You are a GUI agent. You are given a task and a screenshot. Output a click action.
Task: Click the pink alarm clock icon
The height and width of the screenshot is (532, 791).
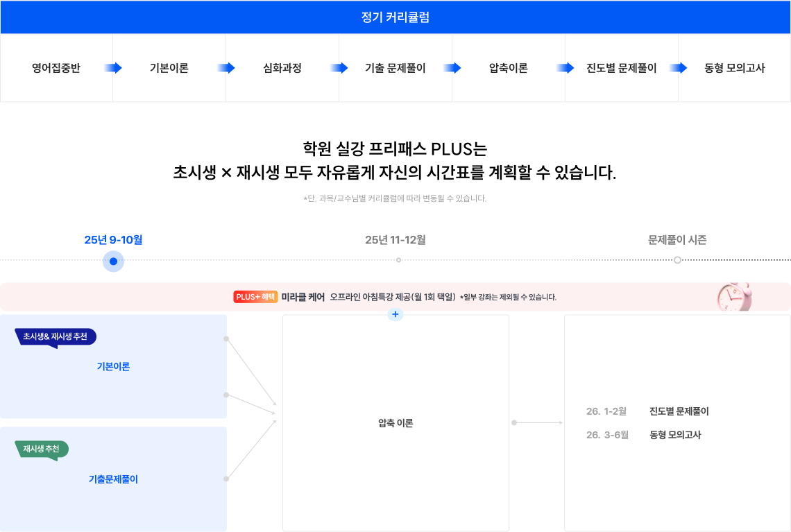pyautogui.click(x=734, y=296)
